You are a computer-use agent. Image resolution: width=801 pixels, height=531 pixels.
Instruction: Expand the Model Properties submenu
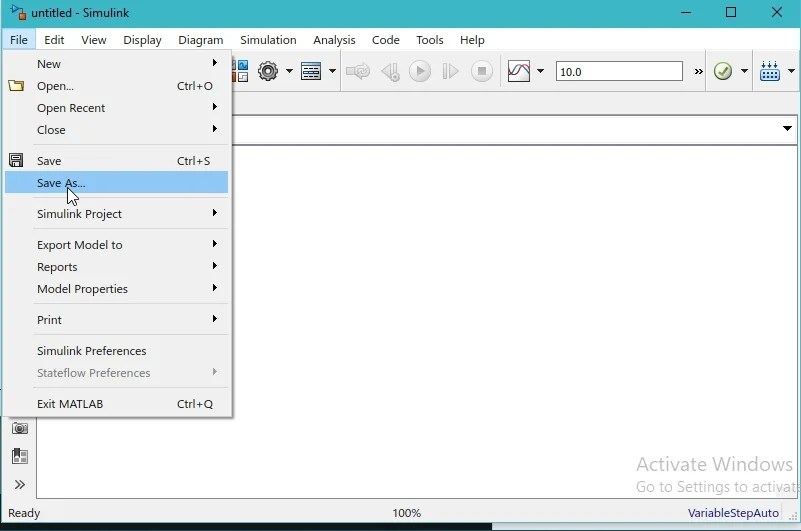116,289
